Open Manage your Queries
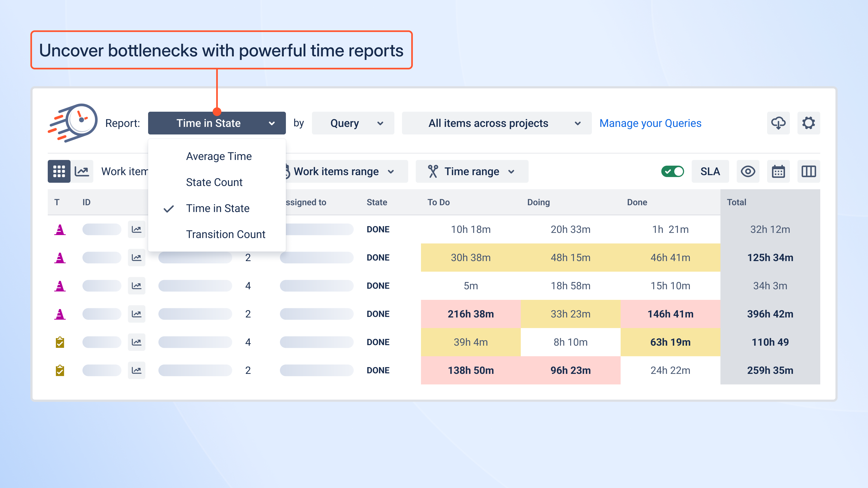The width and height of the screenshot is (868, 488). click(650, 123)
